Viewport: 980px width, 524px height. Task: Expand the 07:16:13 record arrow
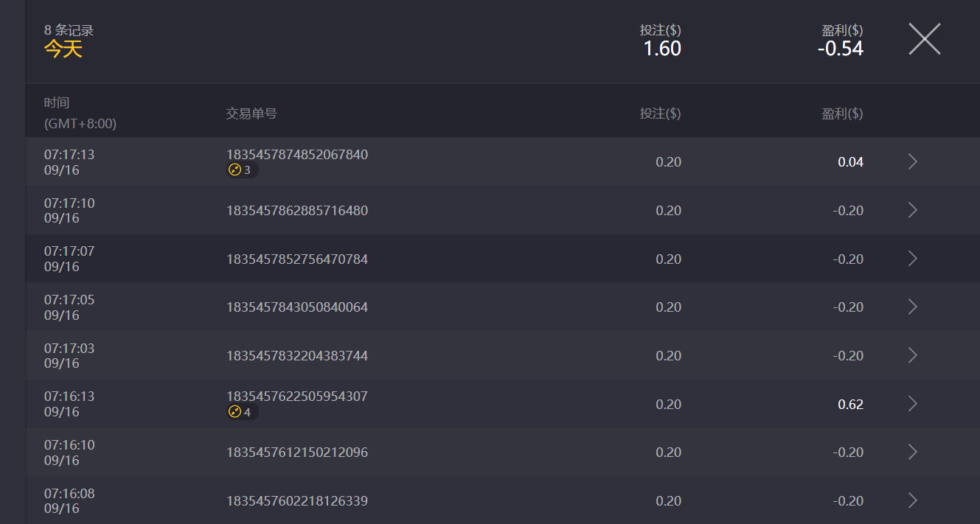coord(912,404)
